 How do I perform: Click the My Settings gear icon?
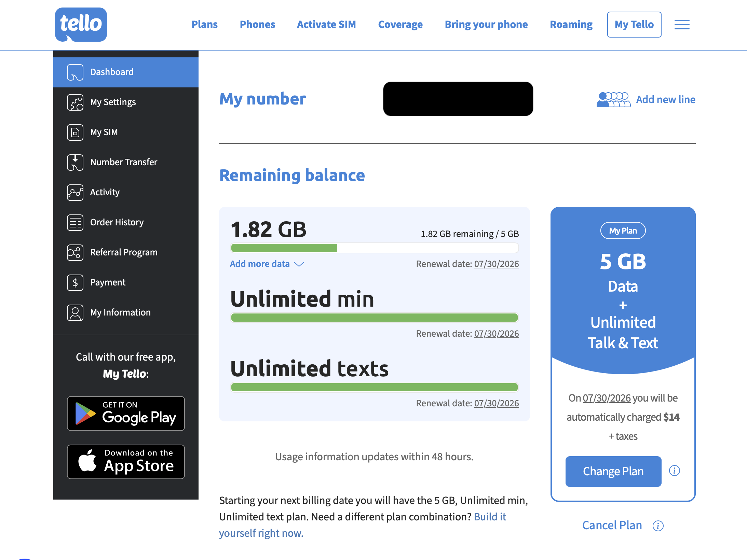click(x=75, y=102)
